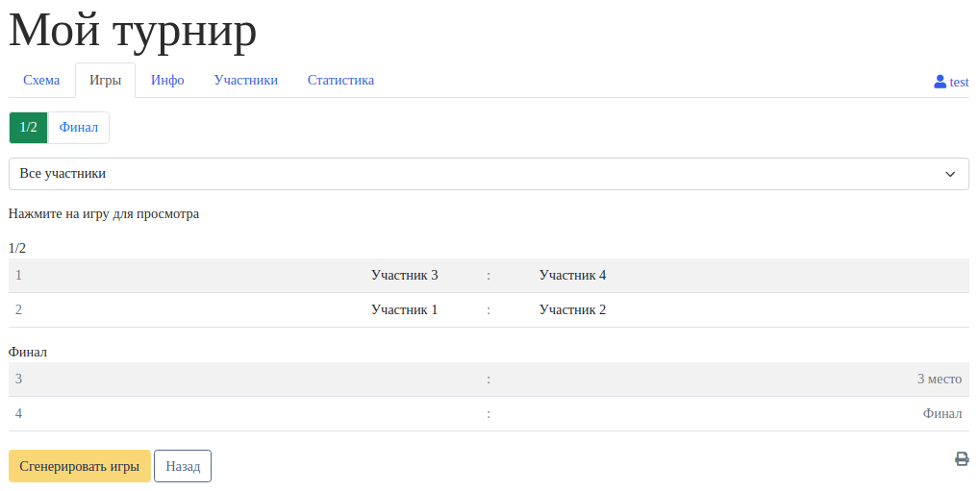Image resolution: width=980 pixels, height=491 pixels.
Task: Open game 2 row Участник 1 vs Участник 2
Action: click(x=489, y=310)
